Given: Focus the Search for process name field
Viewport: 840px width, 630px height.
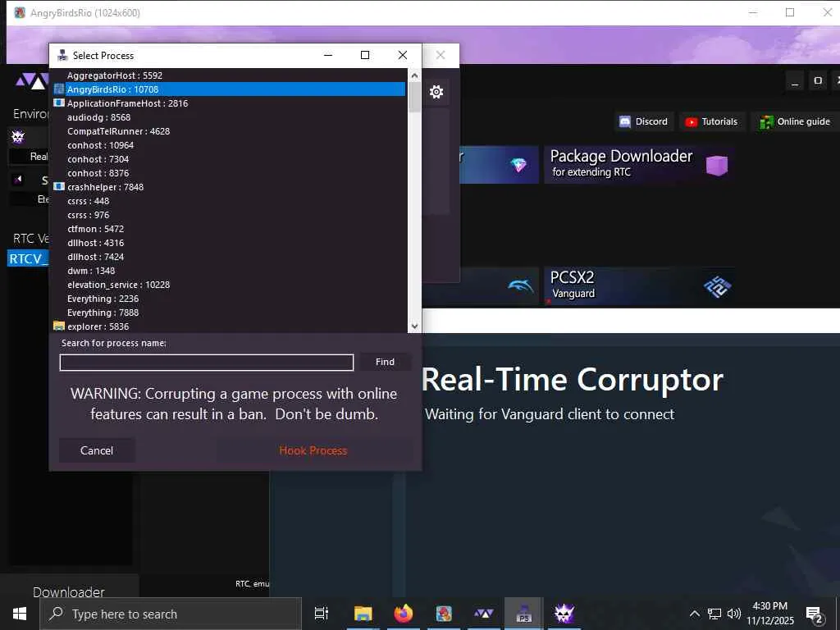Looking at the screenshot, I should point(206,363).
